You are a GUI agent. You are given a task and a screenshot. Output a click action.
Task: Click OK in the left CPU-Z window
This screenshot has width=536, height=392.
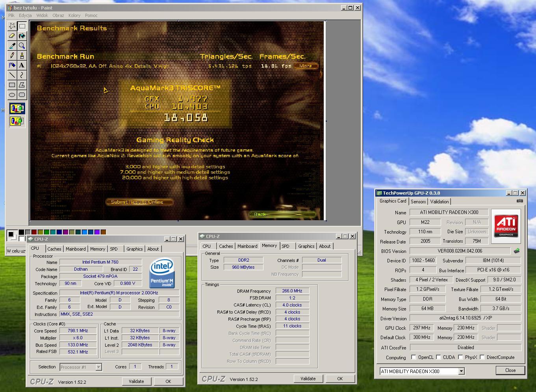pos(168,381)
